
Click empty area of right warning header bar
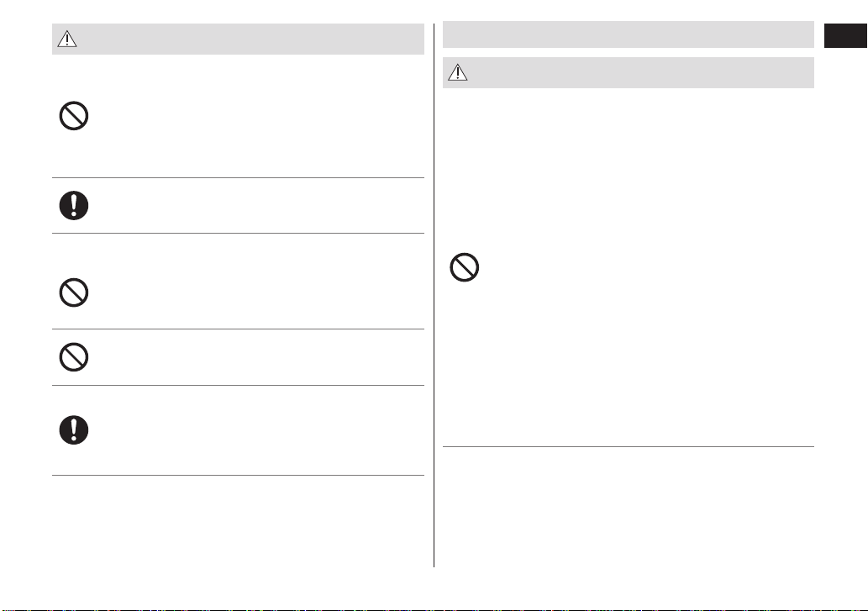pos(639,72)
